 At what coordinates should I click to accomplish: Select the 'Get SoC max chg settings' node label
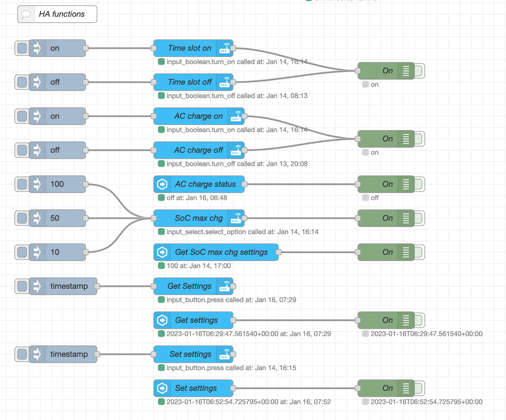pos(221,252)
